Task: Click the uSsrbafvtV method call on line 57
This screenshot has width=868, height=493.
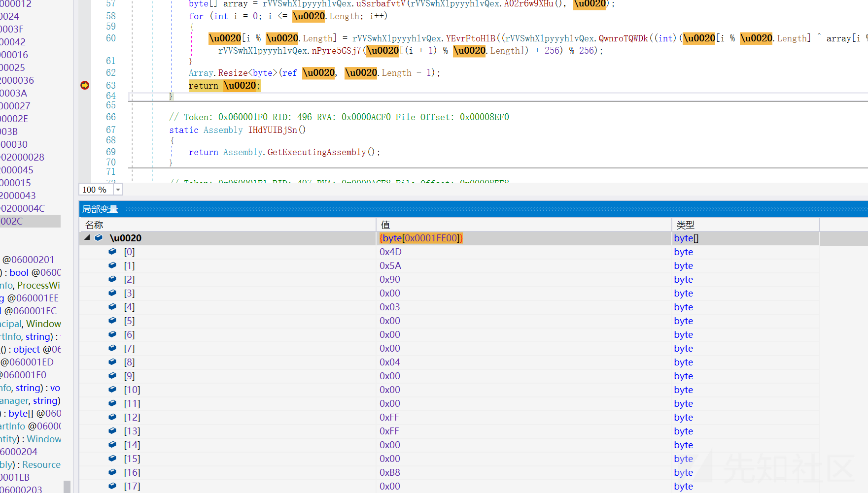Action: click(380, 4)
